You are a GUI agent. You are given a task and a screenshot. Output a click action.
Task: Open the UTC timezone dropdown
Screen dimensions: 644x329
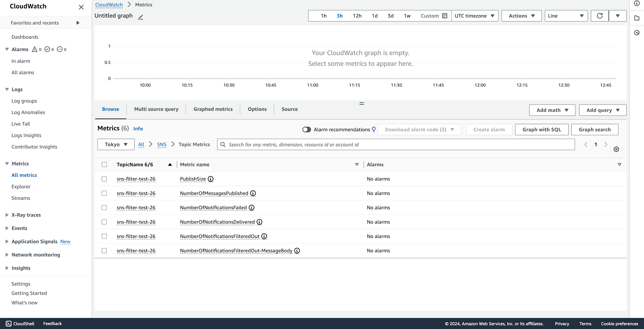click(475, 16)
